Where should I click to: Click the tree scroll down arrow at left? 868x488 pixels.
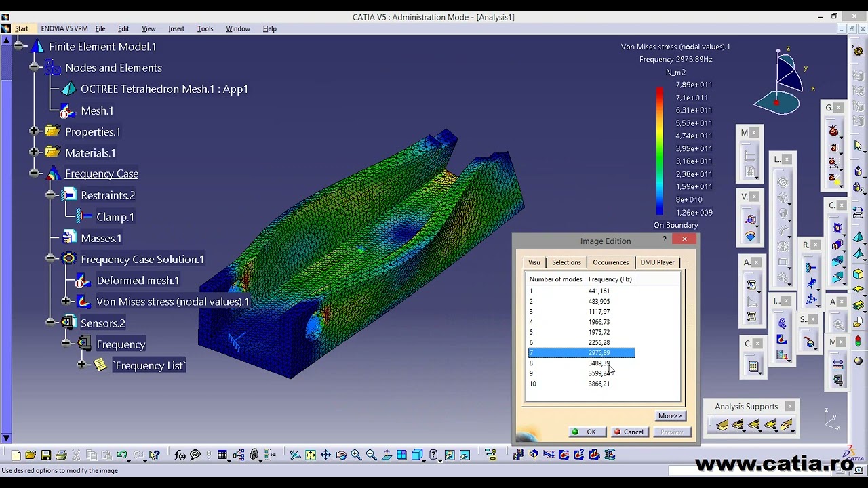(6, 439)
